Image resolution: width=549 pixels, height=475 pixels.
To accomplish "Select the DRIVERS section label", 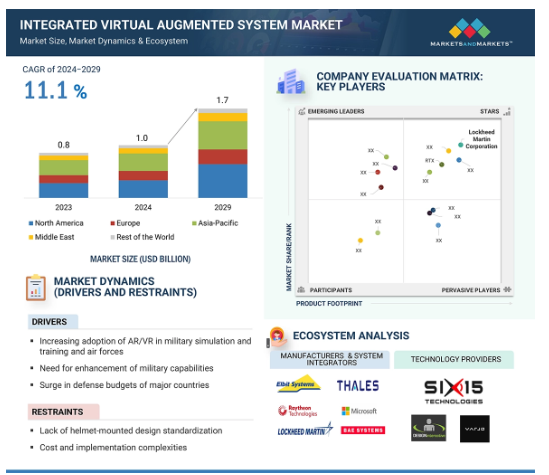I will click(53, 322).
